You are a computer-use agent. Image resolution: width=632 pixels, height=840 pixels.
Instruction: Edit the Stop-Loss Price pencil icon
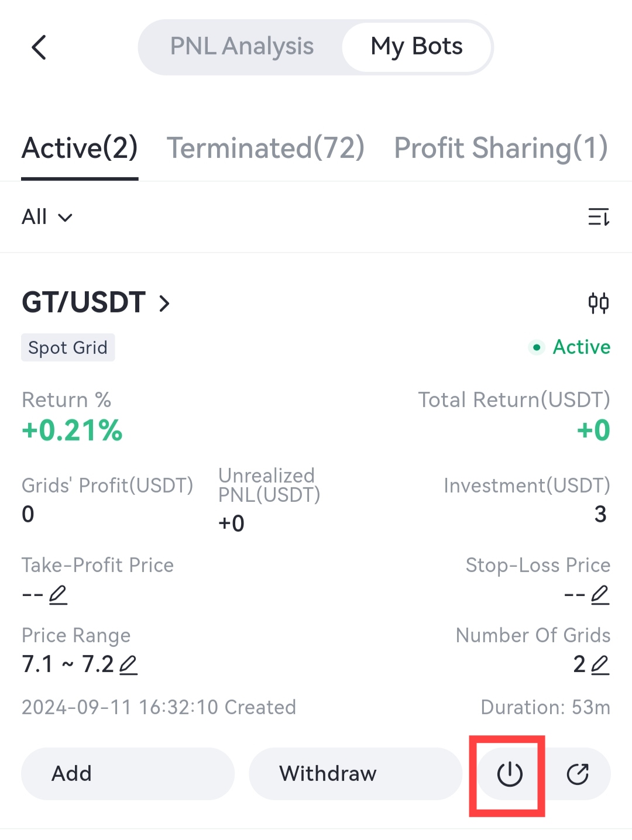[x=600, y=595]
